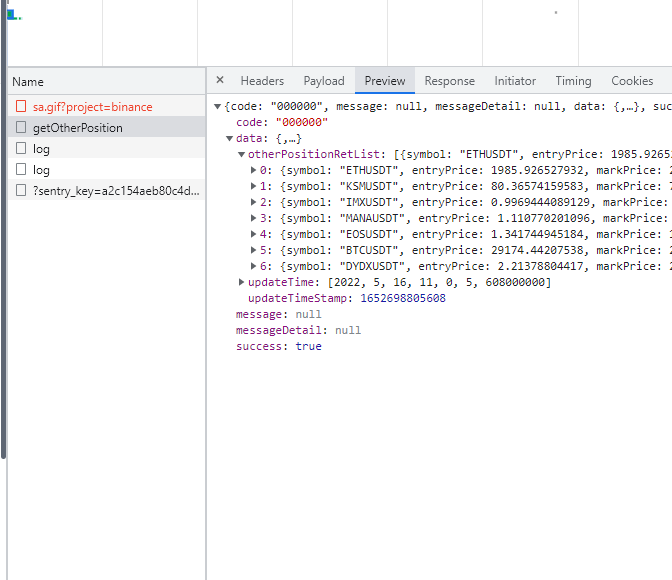Open the Headers tab
Image resolution: width=672 pixels, height=580 pixels.
262,81
